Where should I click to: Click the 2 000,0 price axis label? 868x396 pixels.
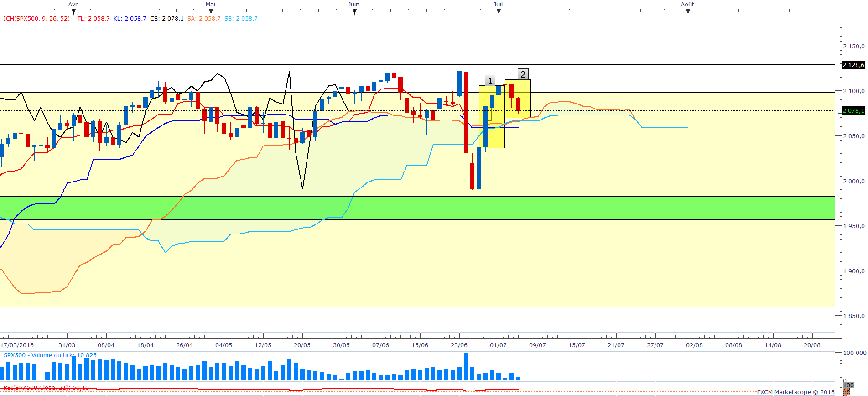point(853,182)
